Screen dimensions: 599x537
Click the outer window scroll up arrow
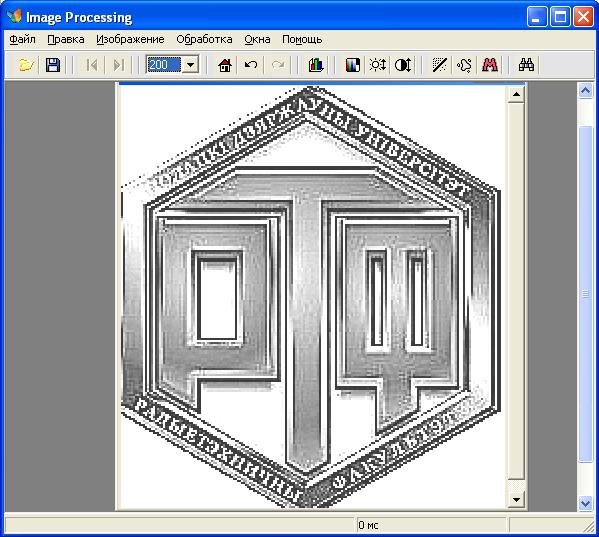click(x=585, y=90)
